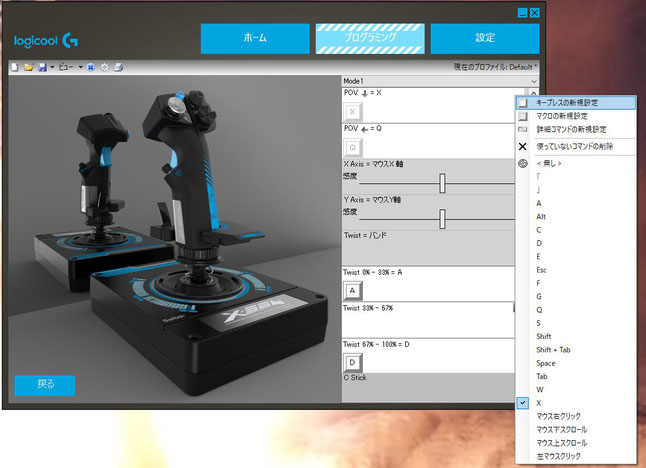Click the X Axis = マウスX 軸 label

click(374, 164)
